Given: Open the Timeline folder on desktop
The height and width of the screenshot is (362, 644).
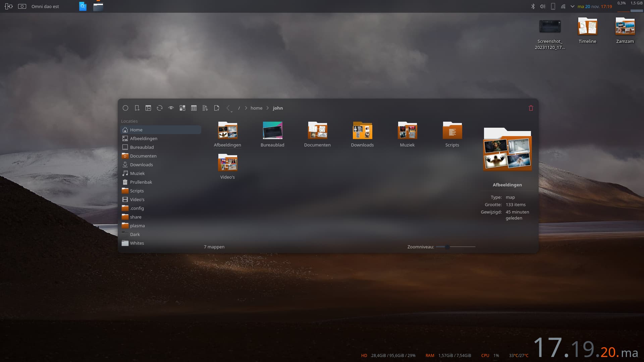Looking at the screenshot, I should tap(587, 30).
